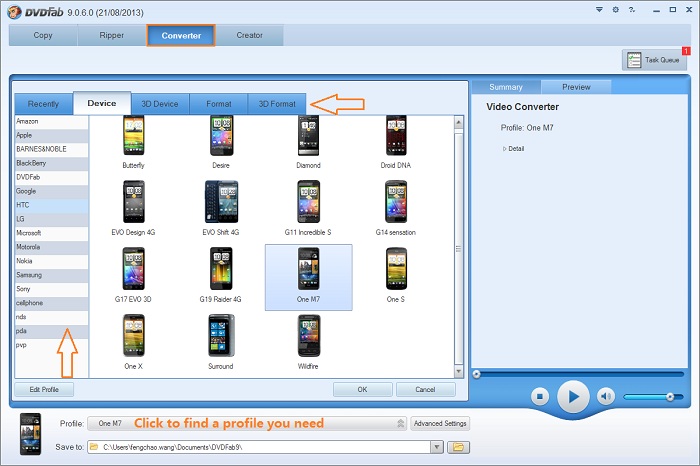
Task: Select Samsung in brand list
Action: pyautogui.click(x=51, y=275)
